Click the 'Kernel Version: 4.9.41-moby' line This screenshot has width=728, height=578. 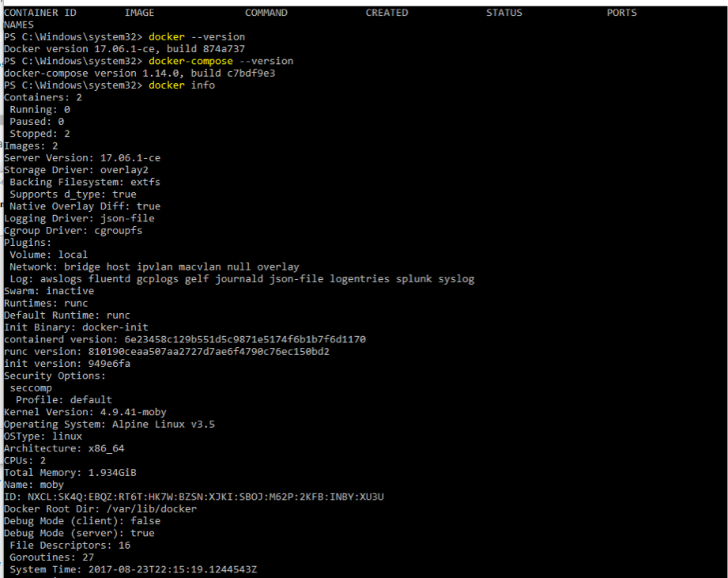pyautogui.click(x=85, y=412)
